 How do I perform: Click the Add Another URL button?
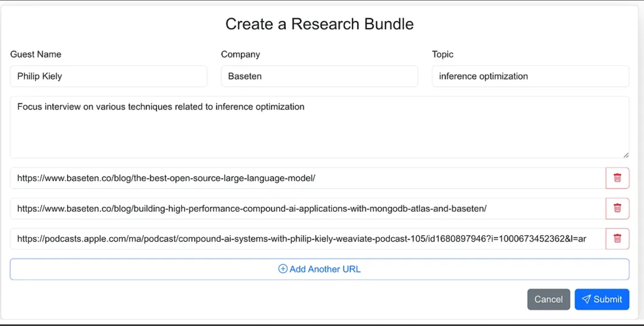(x=319, y=269)
